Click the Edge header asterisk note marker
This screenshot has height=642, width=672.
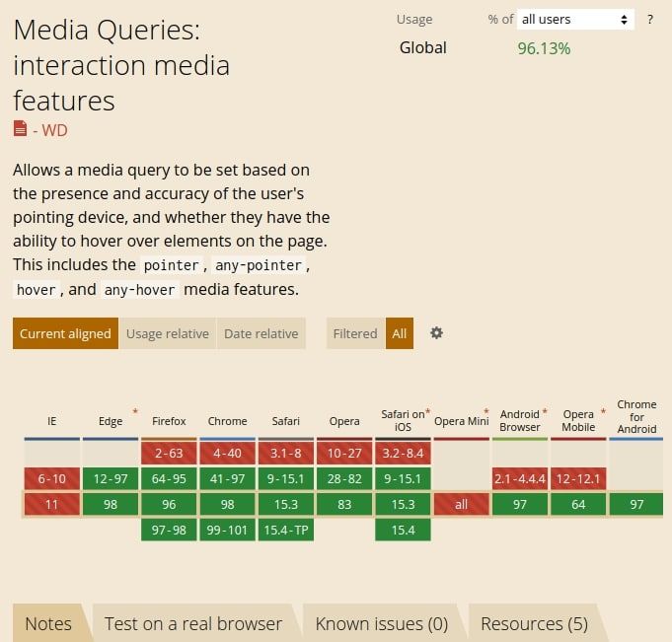tap(135, 411)
